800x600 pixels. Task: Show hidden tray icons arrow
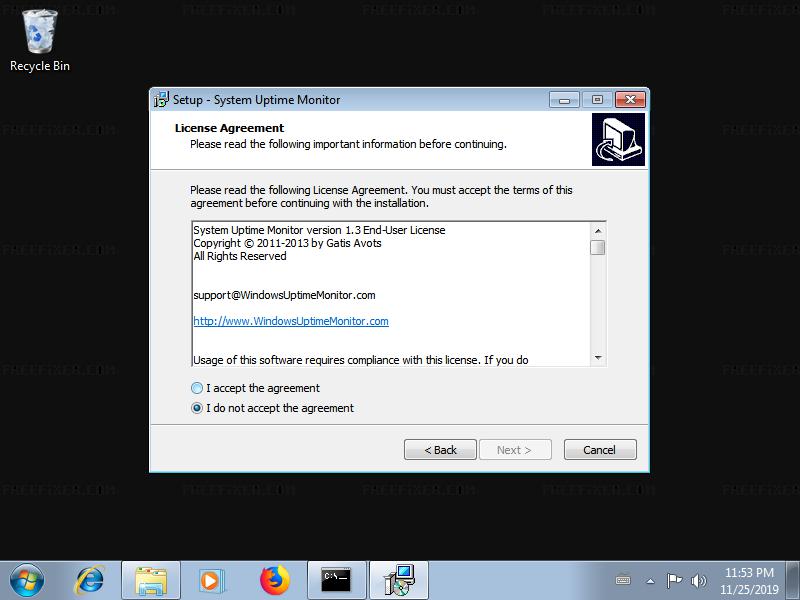651,581
